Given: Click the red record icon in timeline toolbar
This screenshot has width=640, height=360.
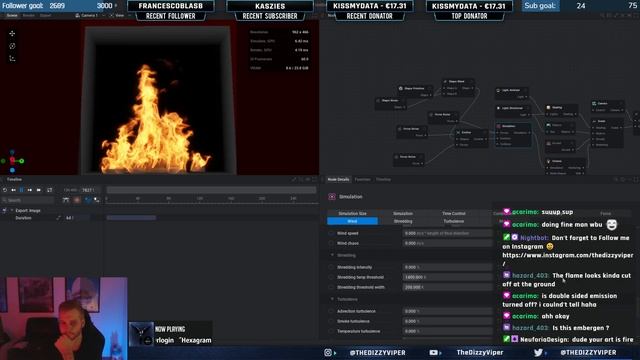Looking at the screenshot, I should pyautogui.click(x=77, y=200).
